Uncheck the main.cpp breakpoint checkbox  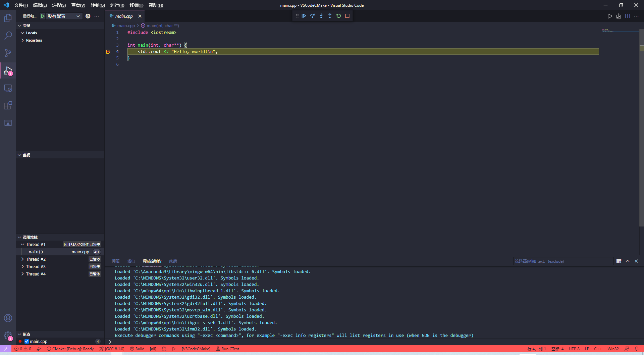(26, 342)
